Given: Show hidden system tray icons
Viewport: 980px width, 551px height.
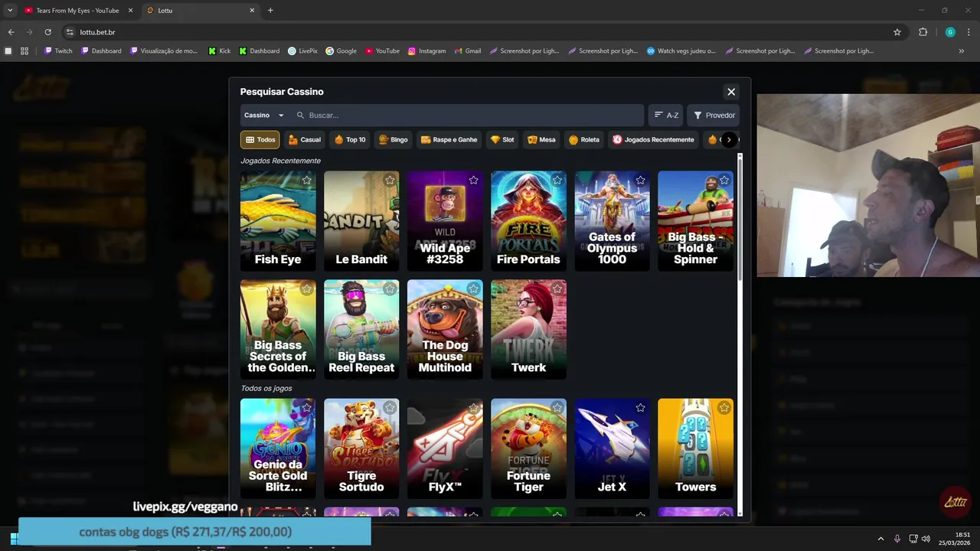Looking at the screenshot, I should pos(880,539).
